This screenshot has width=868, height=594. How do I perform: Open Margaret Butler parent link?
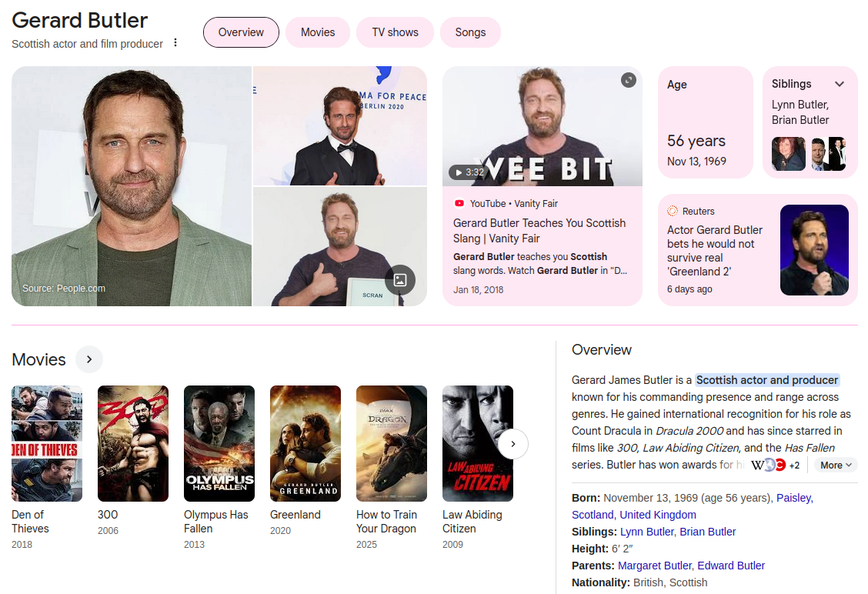[x=654, y=566]
